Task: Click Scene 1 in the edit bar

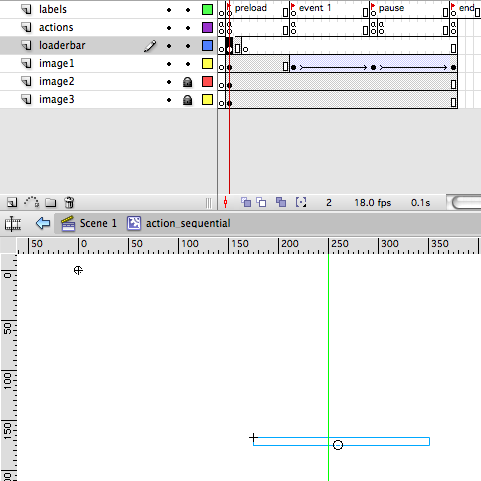Action: pos(98,223)
